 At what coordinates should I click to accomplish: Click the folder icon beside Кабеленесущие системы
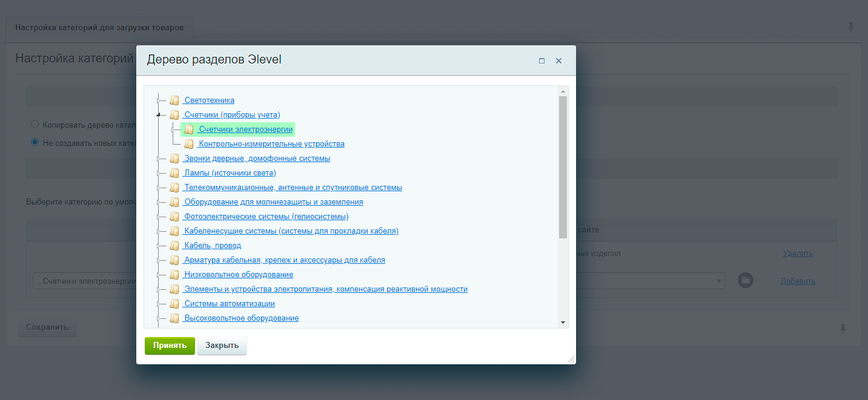pyautogui.click(x=174, y=231)
